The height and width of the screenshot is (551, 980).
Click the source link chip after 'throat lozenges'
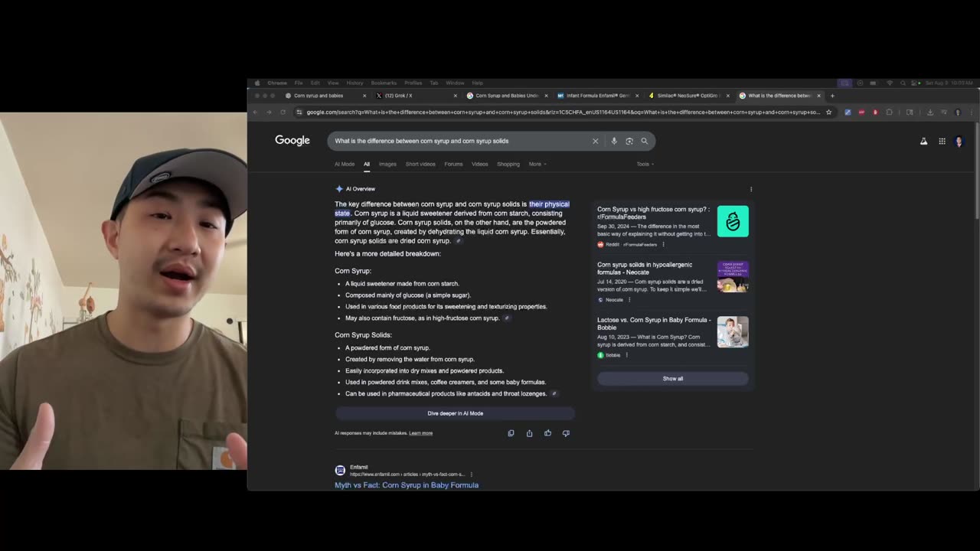[x=554, y=394]
